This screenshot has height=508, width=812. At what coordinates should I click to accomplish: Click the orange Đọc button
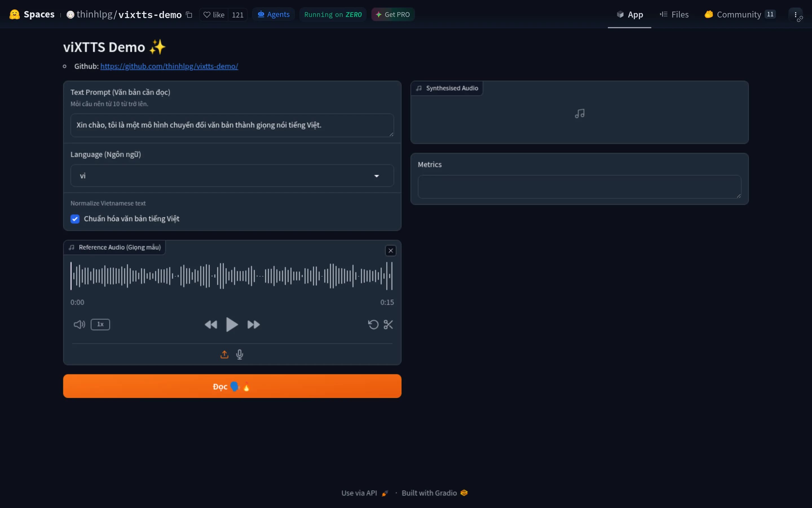tap(232, 386)
